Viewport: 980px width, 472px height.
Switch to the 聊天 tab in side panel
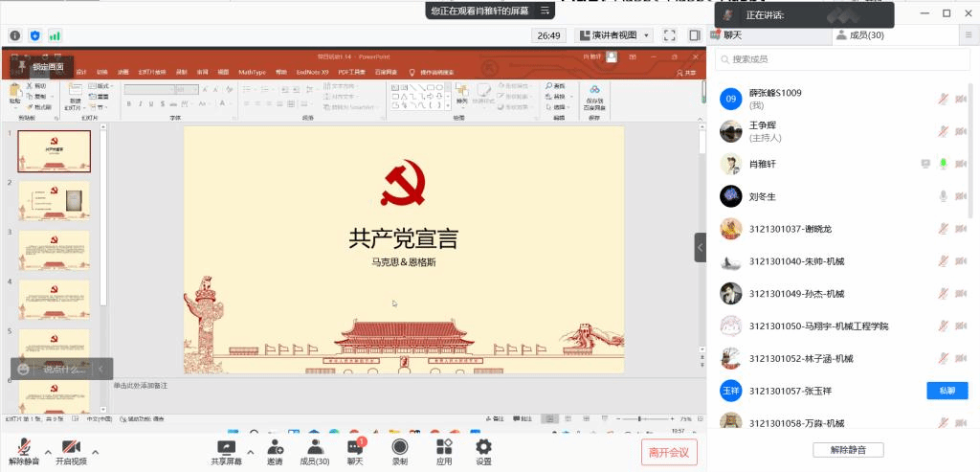click(x=732, y=35)
